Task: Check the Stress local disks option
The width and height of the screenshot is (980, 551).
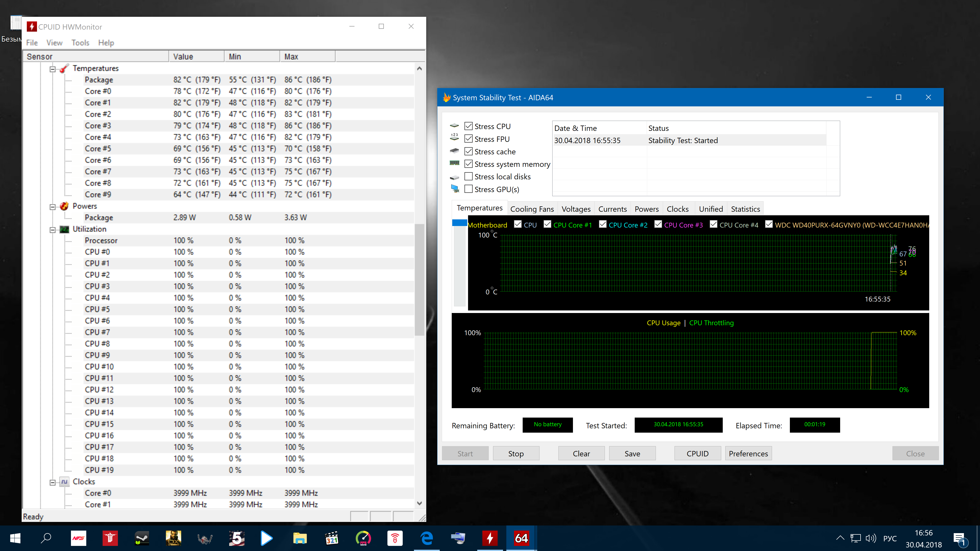Action: (469, 177)
